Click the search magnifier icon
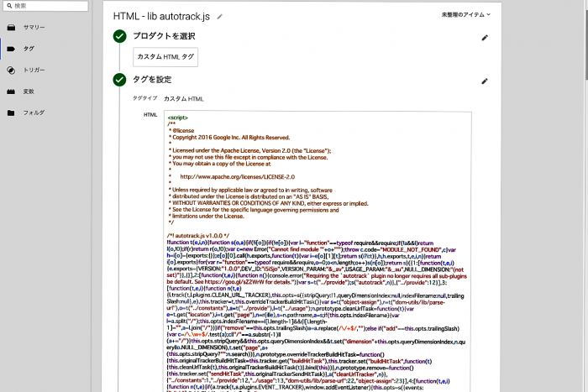This screenshot has height=392, width=588. (x=8, y=6)
